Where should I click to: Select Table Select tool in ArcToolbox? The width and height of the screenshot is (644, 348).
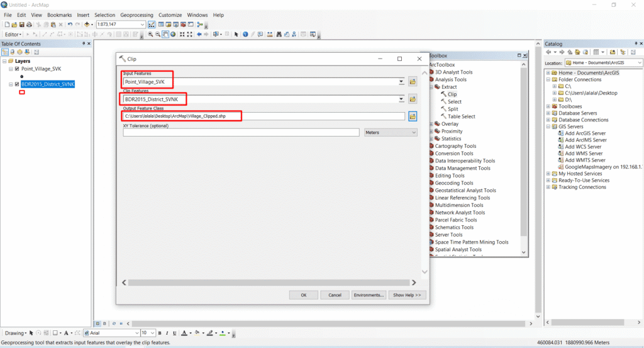coord(461,116)
